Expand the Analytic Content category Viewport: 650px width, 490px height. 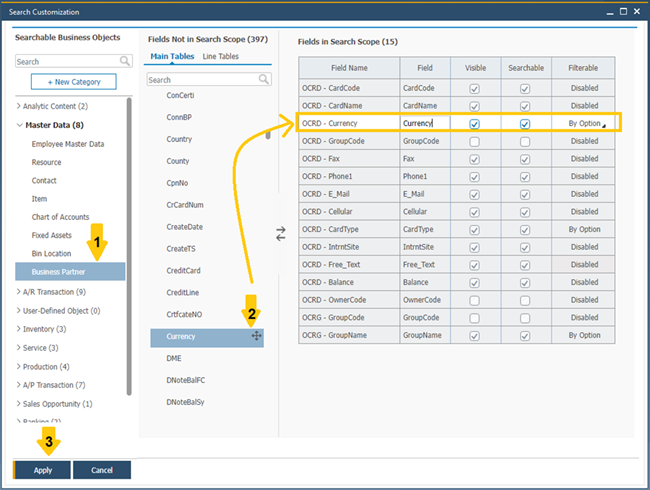tap(18, 106)
